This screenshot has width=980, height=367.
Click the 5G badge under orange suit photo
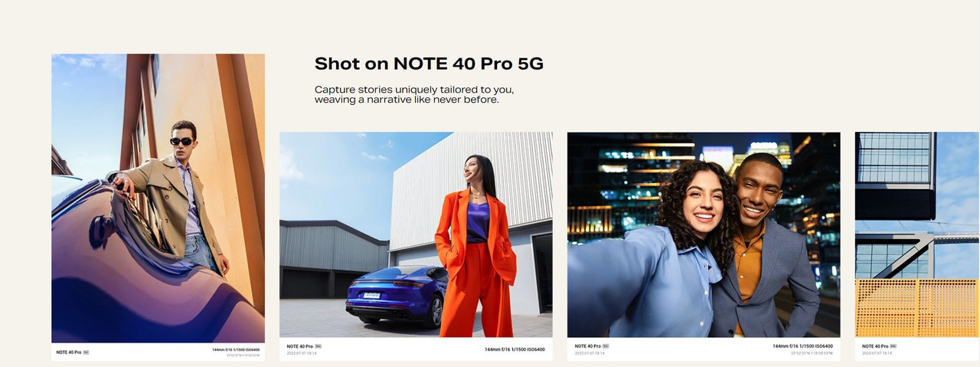tap(318, 346)
